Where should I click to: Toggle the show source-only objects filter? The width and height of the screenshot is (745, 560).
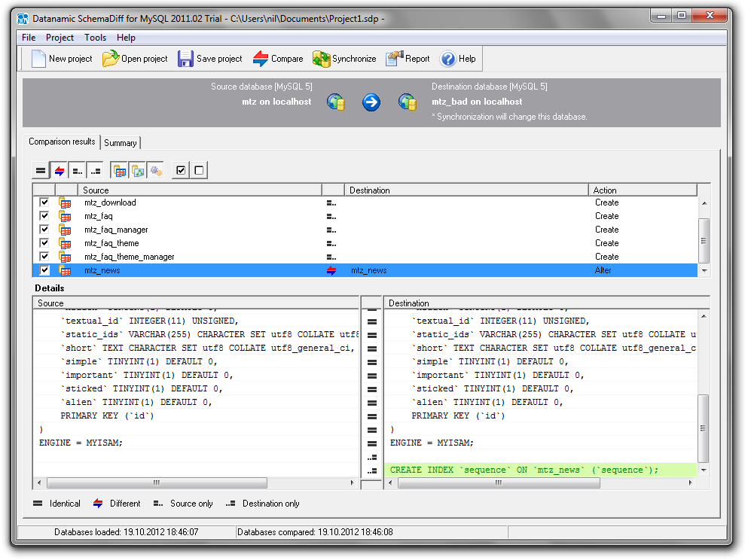click(78, 170)
